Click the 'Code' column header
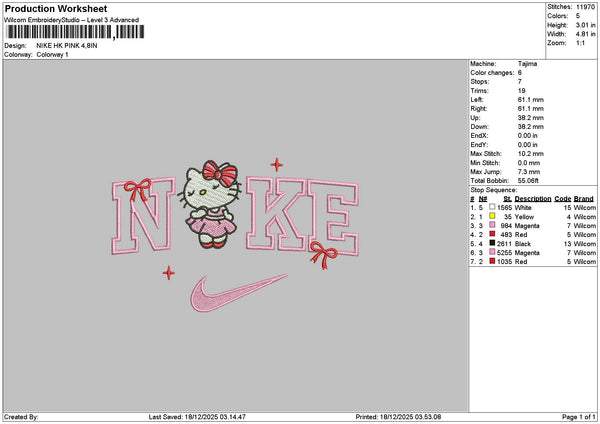The height and width of the screenshot is (424, 600). [562, 199]
